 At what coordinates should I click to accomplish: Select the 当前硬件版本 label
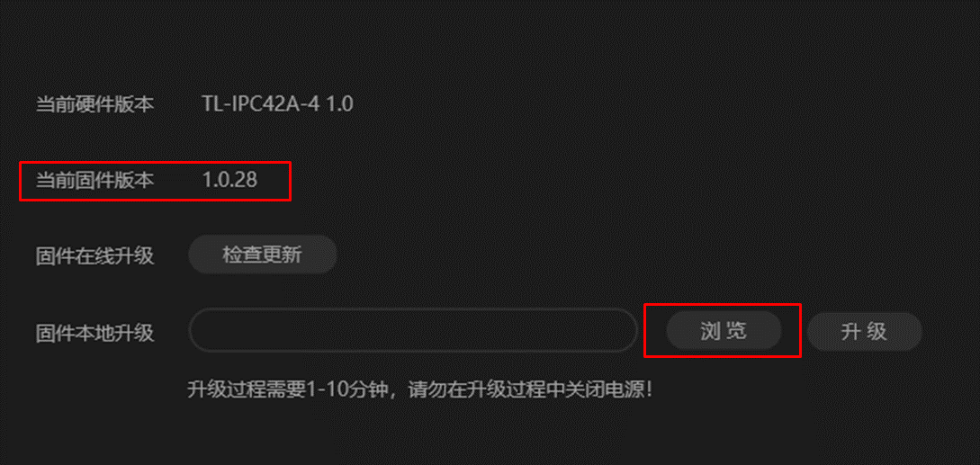pyautogui.click(x=95, y=104)
